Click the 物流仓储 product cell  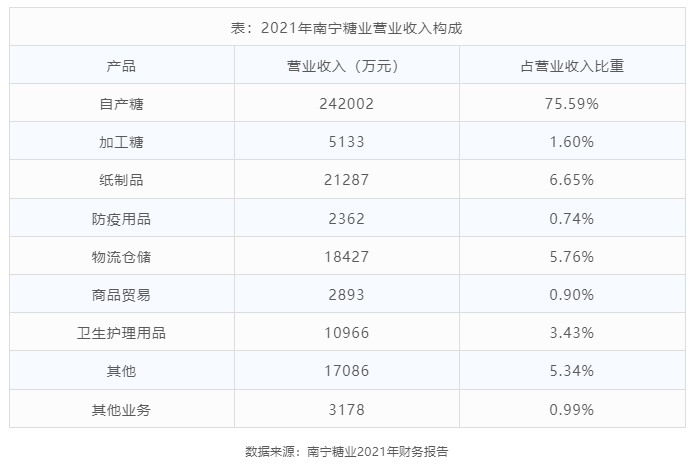point(121,257)
